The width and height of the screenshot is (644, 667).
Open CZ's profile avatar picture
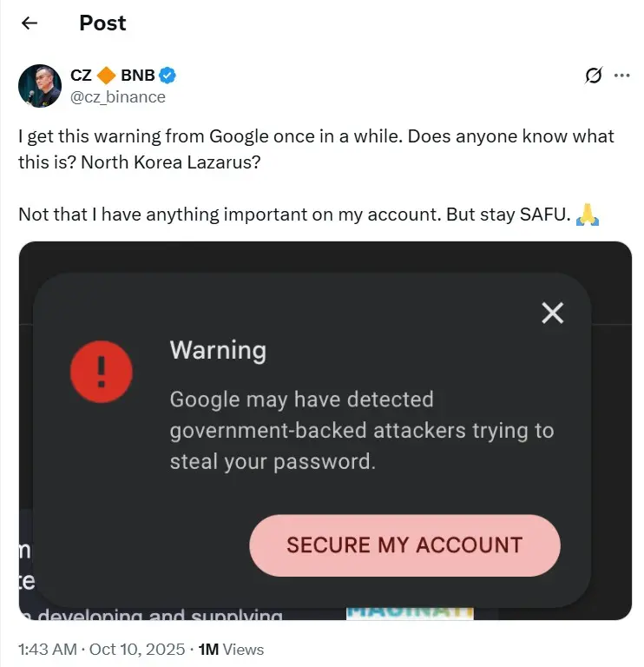pos(40,86)
